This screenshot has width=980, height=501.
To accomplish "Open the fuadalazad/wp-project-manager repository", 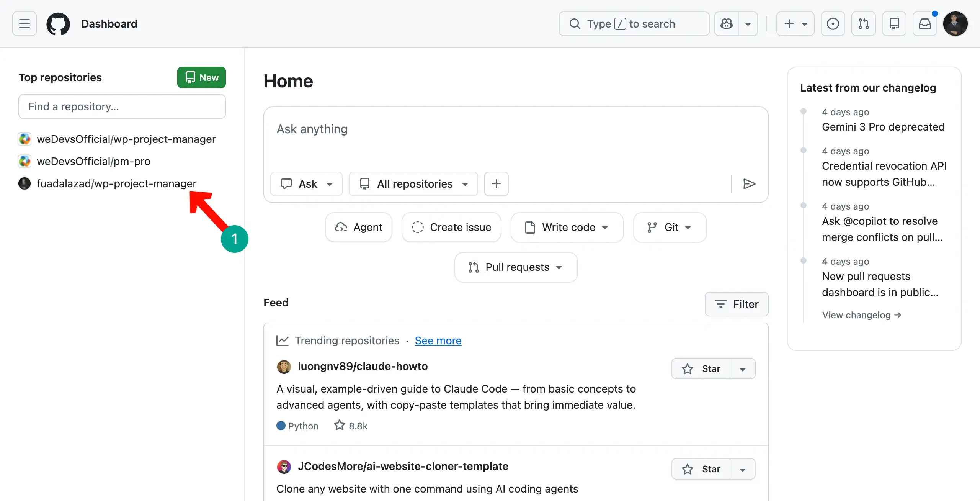I will click(117, 183).
